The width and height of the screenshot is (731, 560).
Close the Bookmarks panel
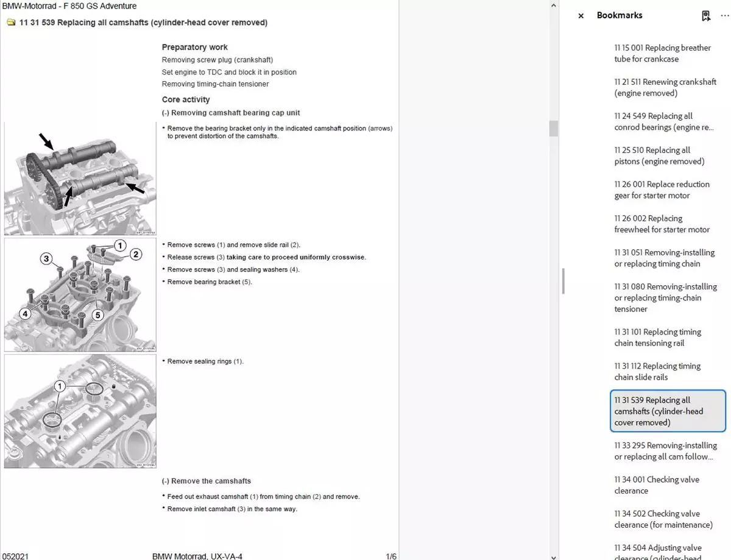pos(581,16)
